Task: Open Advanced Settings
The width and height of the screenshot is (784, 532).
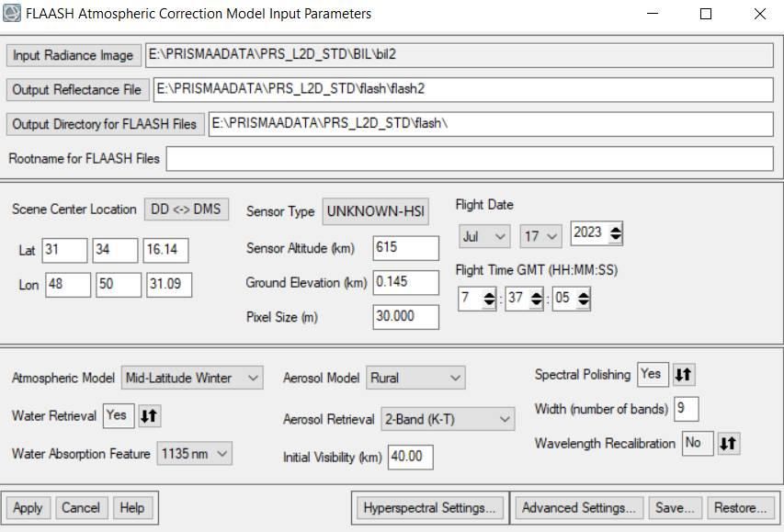Action: [x=578, y=507]
